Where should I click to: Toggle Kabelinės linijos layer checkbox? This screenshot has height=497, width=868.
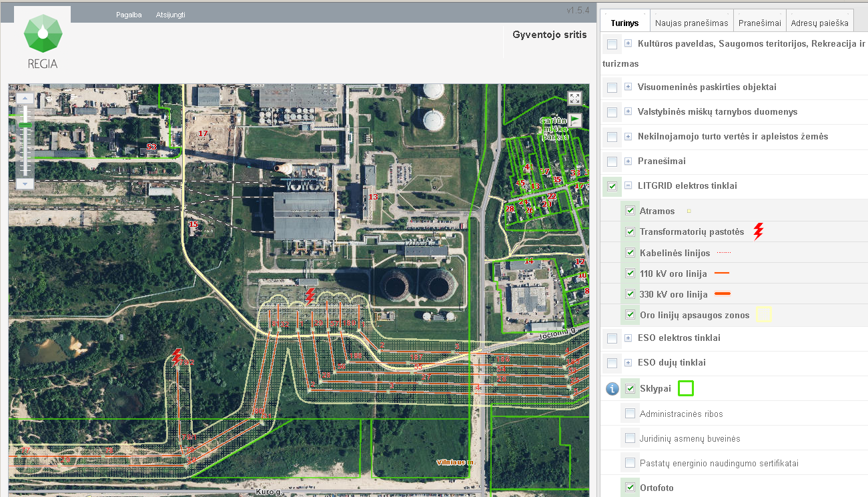click(x=630, y=253)
